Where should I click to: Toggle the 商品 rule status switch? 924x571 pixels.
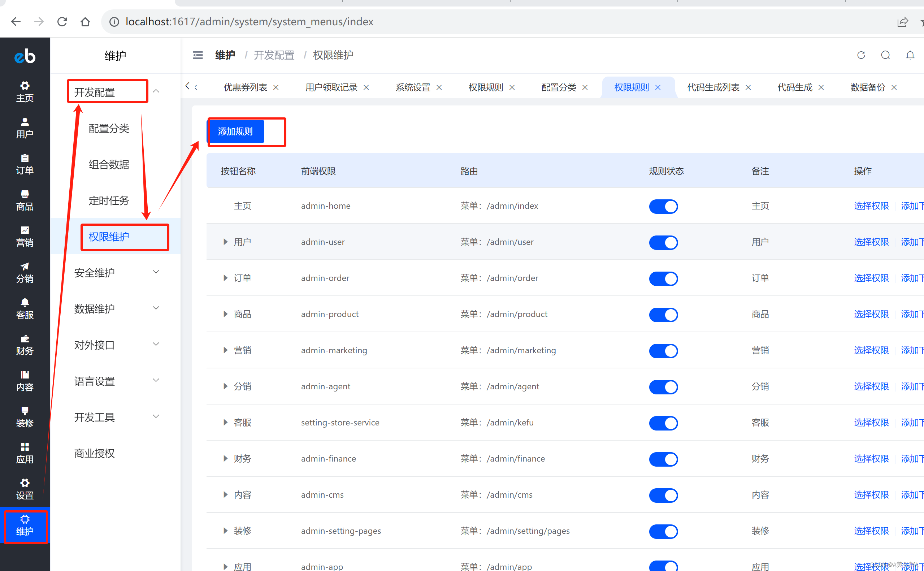663,315
